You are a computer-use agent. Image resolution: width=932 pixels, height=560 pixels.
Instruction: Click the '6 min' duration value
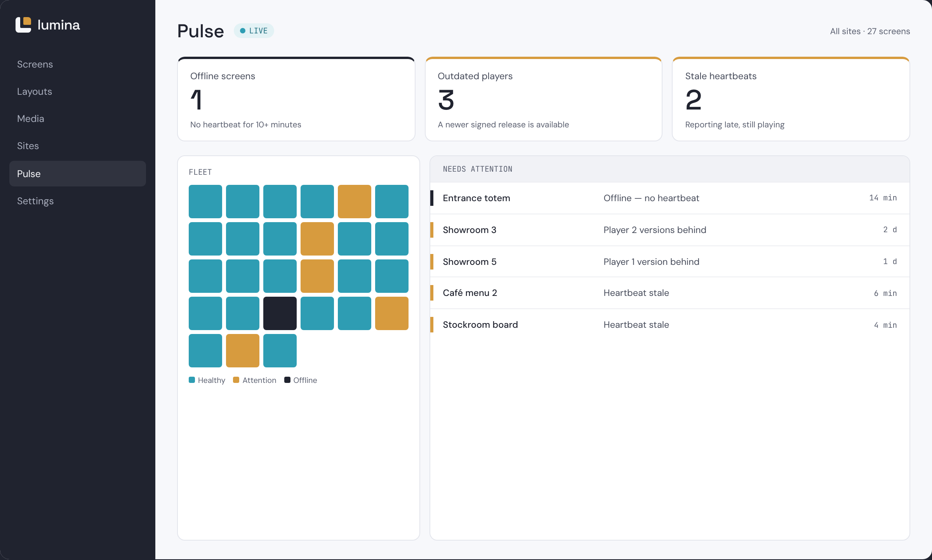pyautogui.click(x=885, y=293)
